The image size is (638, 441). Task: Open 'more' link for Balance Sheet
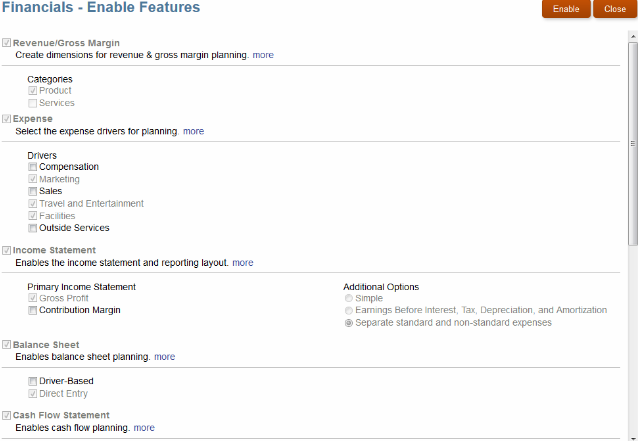tap(164, 357)
